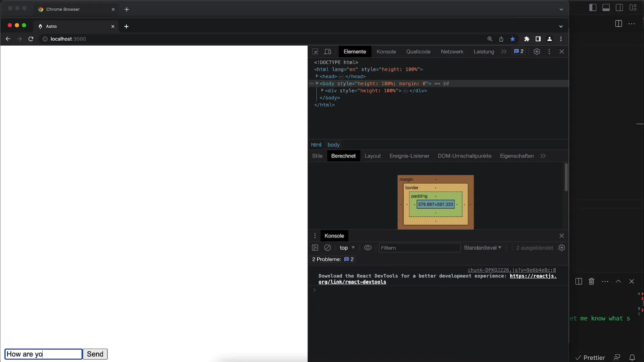Toggle device toolbar emulation icon
644x362 pixels.
(x=328, y=52)
